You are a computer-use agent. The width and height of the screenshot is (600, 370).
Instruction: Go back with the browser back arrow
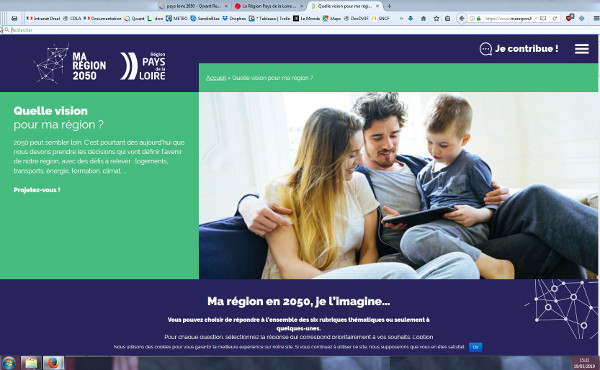pyautogui.click(x=461, y=18)
